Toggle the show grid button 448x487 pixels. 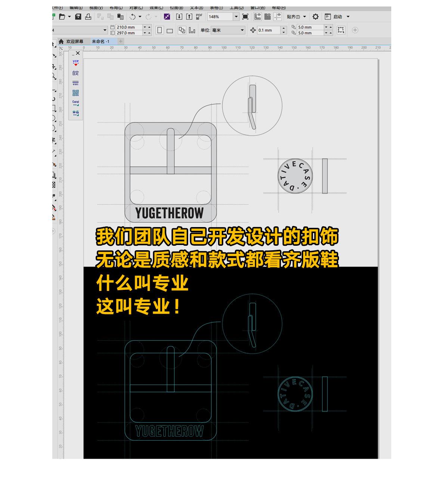(x=267, y=17)
